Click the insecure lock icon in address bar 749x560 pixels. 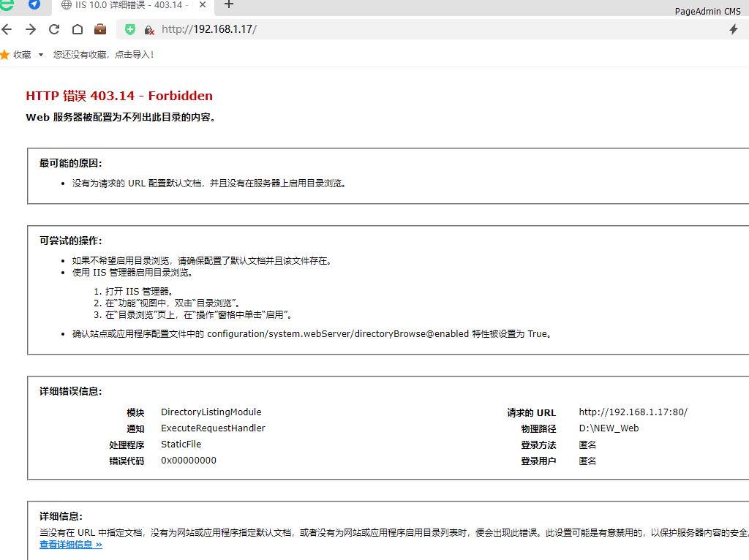coord(149,30)
